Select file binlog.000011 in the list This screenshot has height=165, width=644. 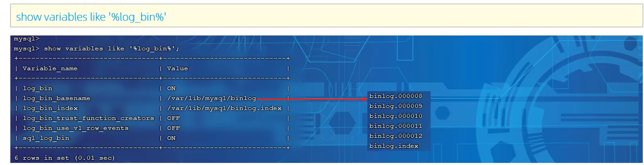pyautogui.click(x=396, y=126)
